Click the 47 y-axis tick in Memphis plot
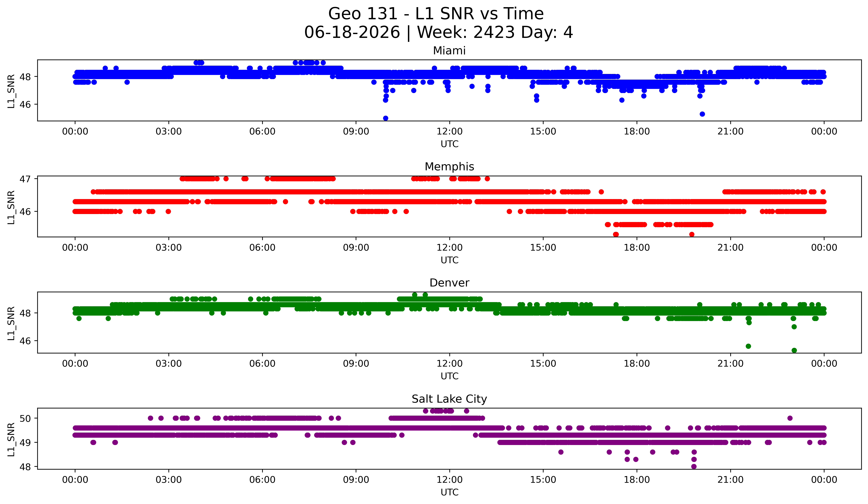This screenshot has height=504, width=868. point(25,179)
